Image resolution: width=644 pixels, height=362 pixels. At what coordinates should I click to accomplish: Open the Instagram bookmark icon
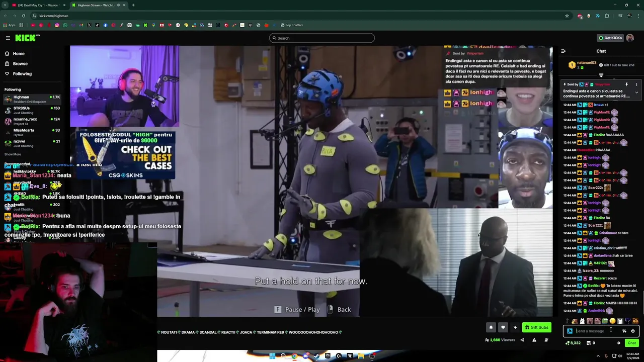click(57, 25)
